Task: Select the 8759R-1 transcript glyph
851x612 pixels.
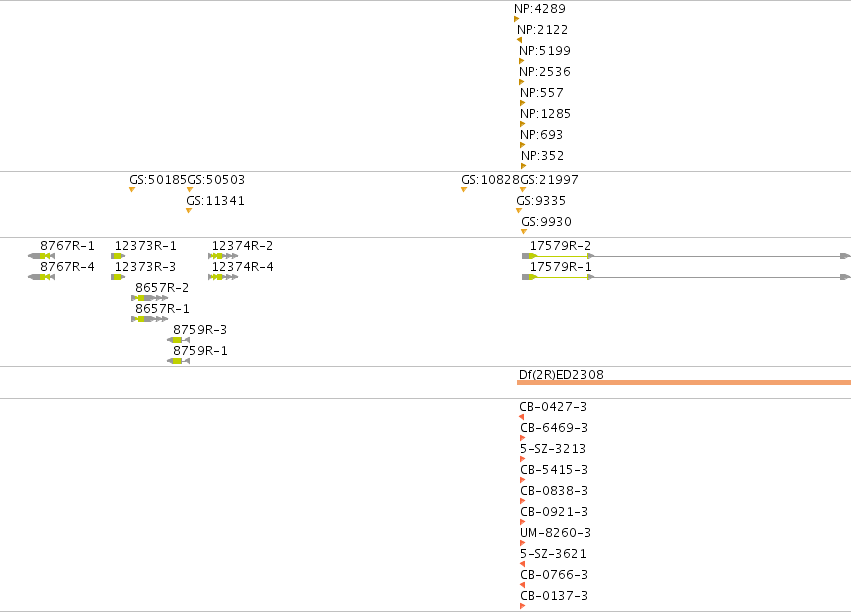Action: pos(179,361)
